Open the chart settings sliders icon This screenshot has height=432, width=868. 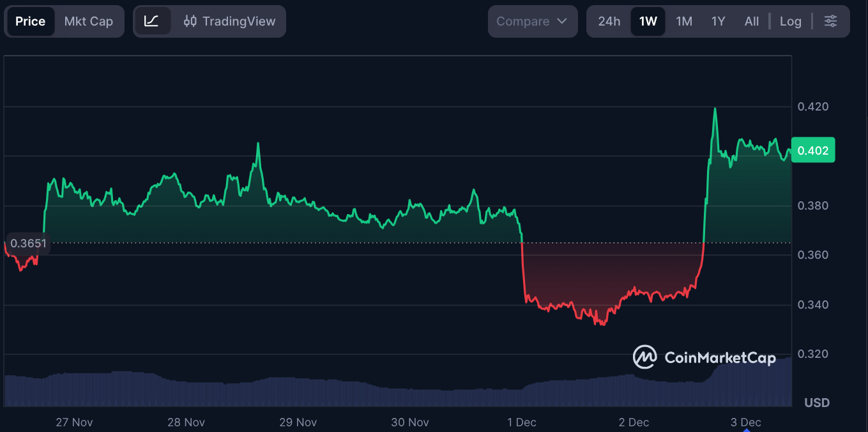830,21
